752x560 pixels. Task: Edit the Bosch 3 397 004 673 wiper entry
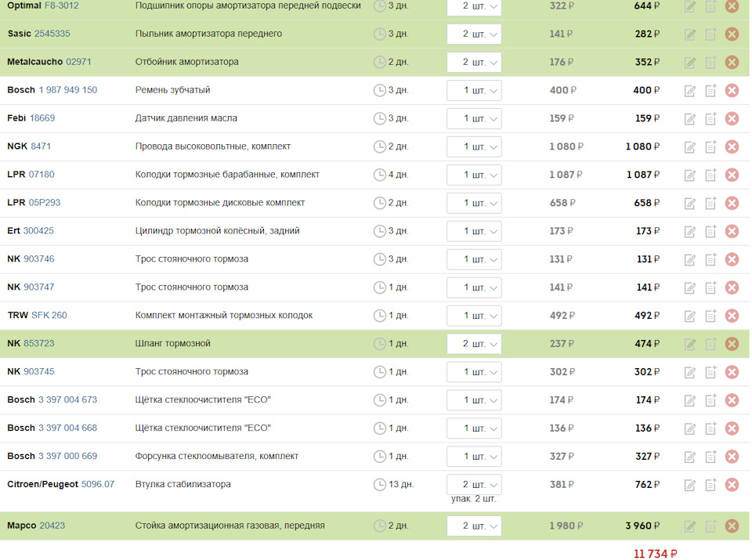coord(689,400)
